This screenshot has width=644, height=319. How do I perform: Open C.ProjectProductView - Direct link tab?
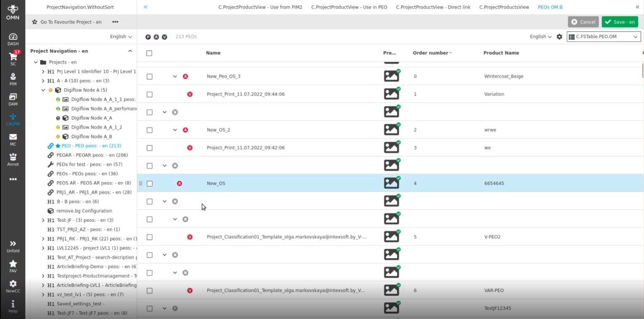(433, 7)
